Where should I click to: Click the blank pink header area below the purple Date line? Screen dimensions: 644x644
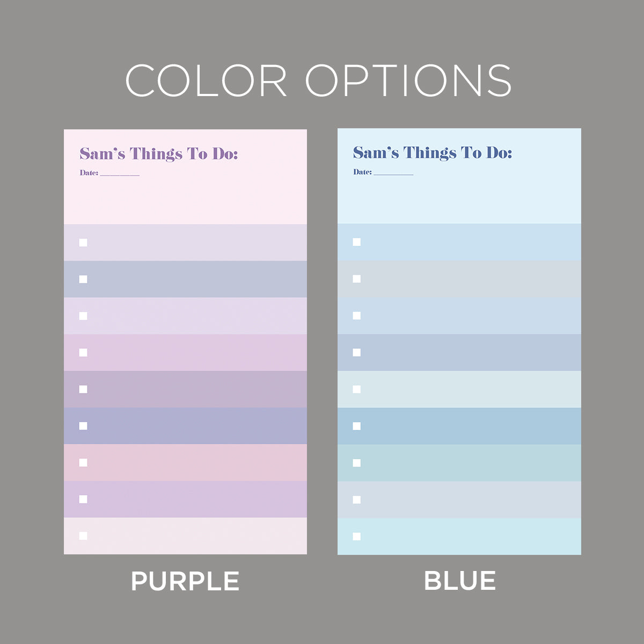(x=185, y=201)
